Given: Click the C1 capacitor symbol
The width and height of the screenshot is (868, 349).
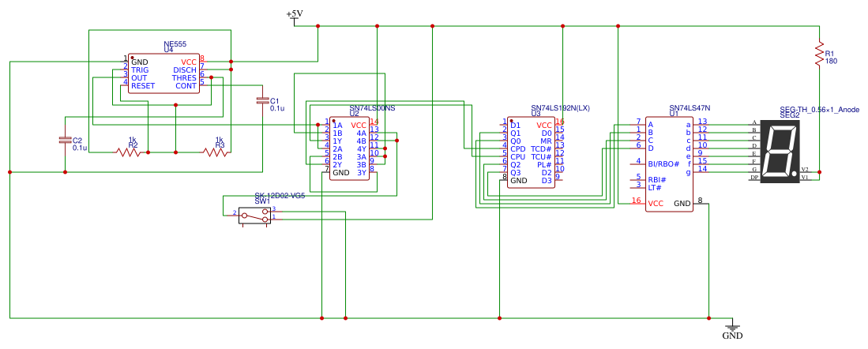Looking at the screenshot, I should tap(262, 100).
